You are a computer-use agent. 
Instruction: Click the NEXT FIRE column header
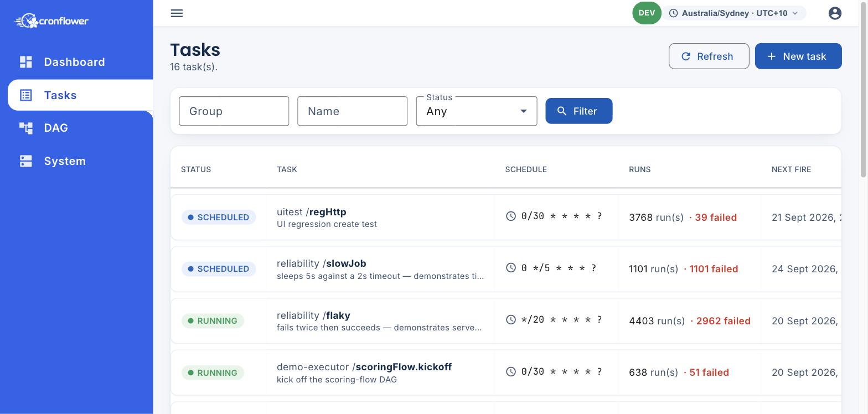tap(791, 169)
